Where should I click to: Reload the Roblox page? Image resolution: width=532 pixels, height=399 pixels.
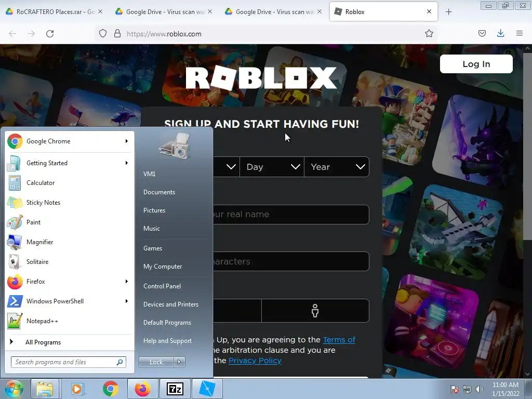point(50,34)
